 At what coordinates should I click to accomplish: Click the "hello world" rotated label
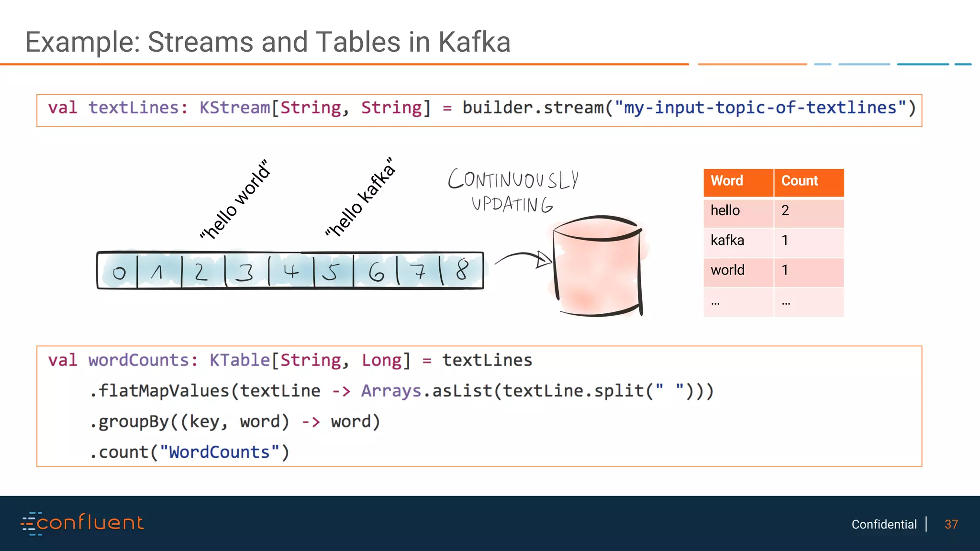235,200
